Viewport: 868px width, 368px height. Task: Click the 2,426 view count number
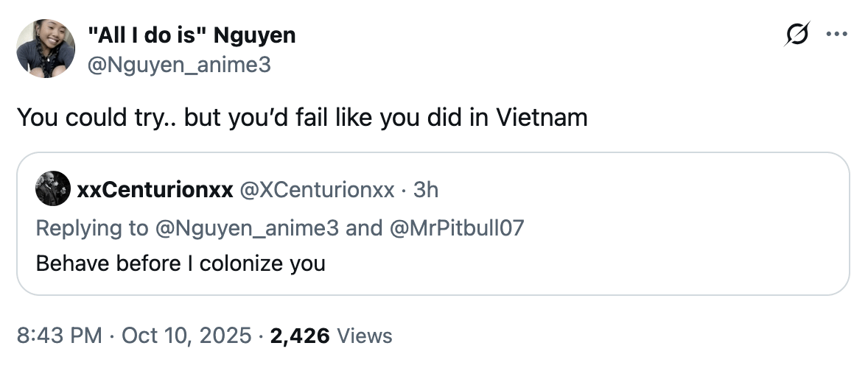click(x=300, y=336)
